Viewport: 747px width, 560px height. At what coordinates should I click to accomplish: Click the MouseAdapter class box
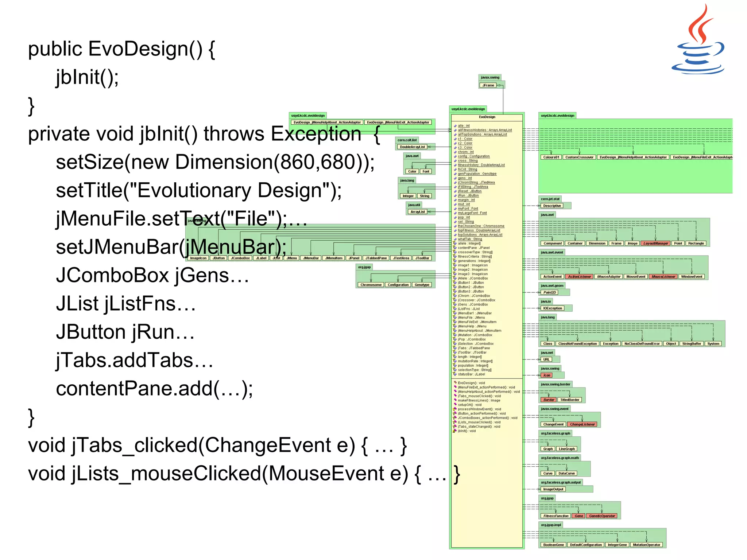608,277
